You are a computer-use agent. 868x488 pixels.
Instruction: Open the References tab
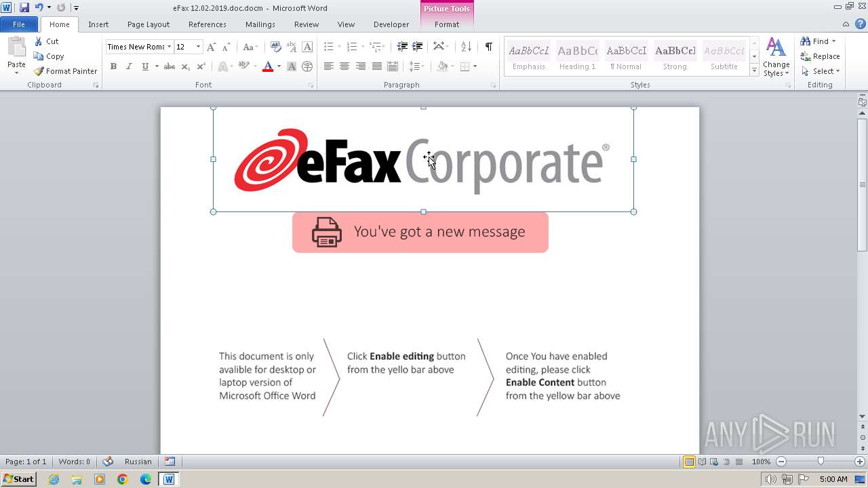(208, 24)
